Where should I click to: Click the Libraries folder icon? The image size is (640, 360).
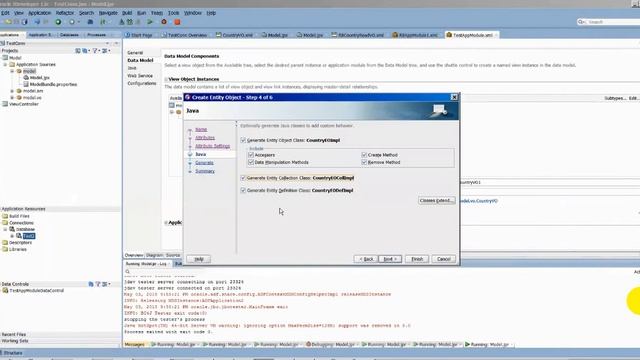click(5, 249)
